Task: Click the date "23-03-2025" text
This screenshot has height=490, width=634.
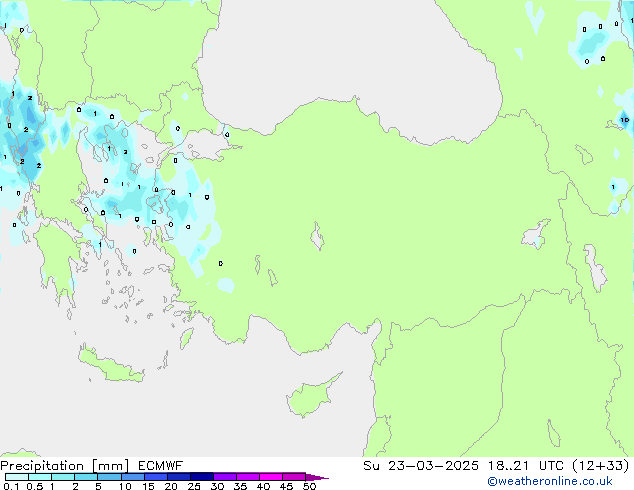Action: (433, 466)
